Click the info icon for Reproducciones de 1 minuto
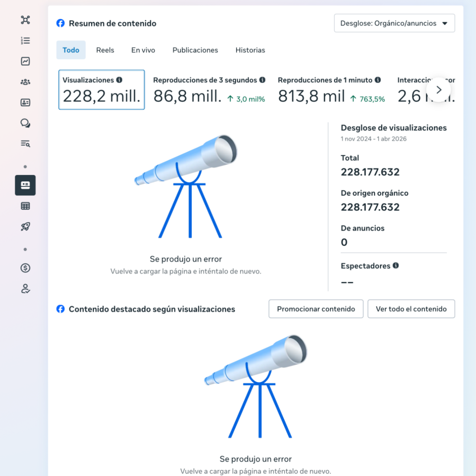Image resolution: width=476 pixels, height=476 pixels. (378, 80)
